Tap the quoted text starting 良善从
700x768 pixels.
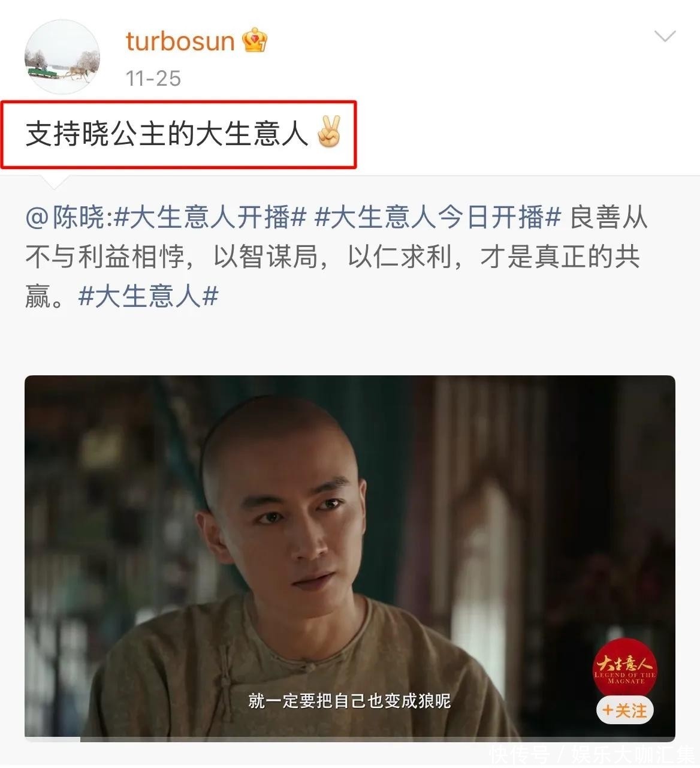(608, 217)
